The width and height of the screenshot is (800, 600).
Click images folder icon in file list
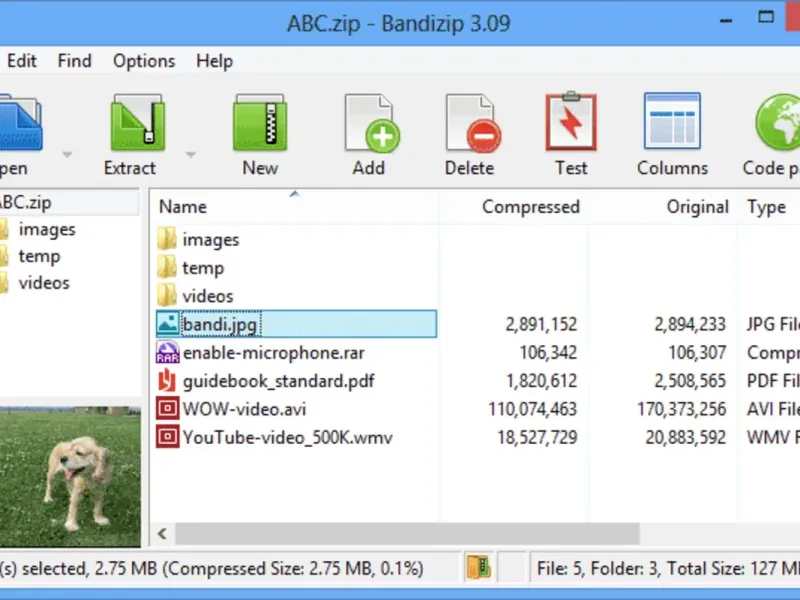pos(166,239)
